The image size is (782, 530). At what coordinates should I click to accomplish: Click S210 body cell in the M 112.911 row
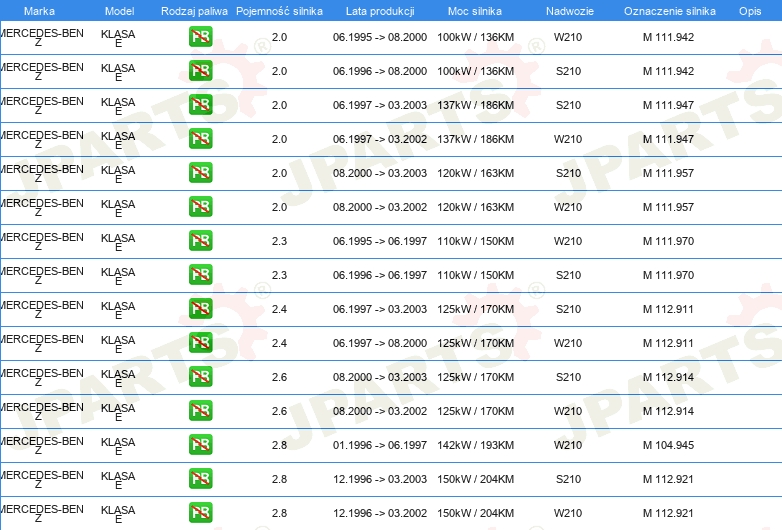pos(569,309)
